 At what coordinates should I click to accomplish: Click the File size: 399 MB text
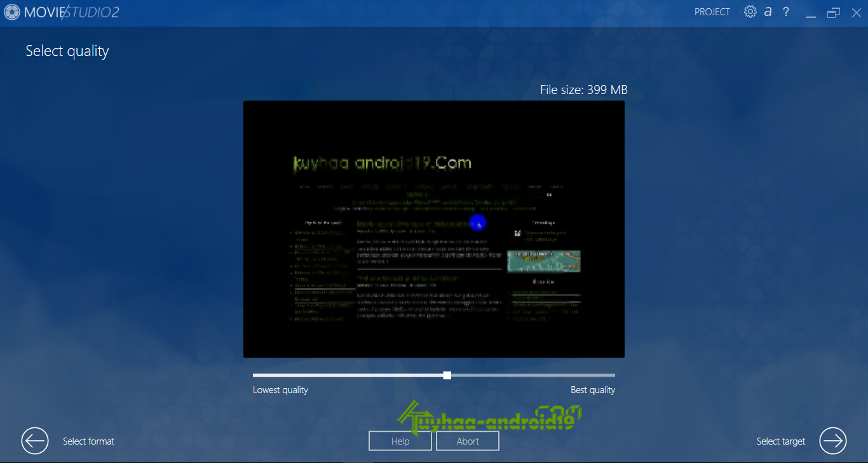pos(584,90)
